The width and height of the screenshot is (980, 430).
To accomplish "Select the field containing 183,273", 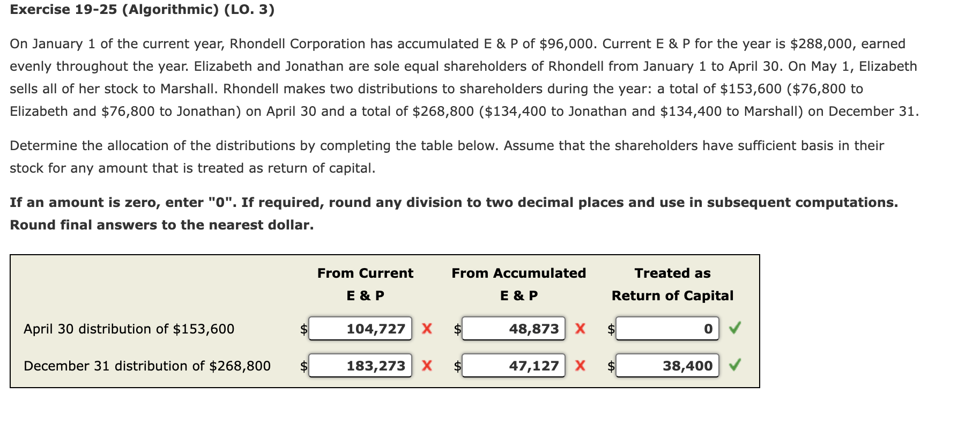I will click(360, 366).
